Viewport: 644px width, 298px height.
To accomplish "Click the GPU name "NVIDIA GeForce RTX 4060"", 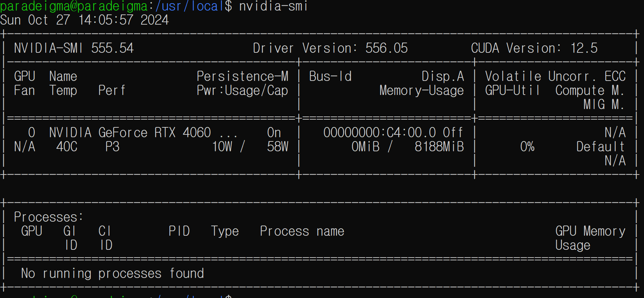I will point(130,133).
